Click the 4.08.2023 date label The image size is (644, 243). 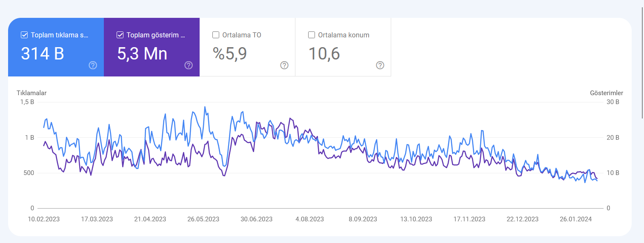[310, 219]
